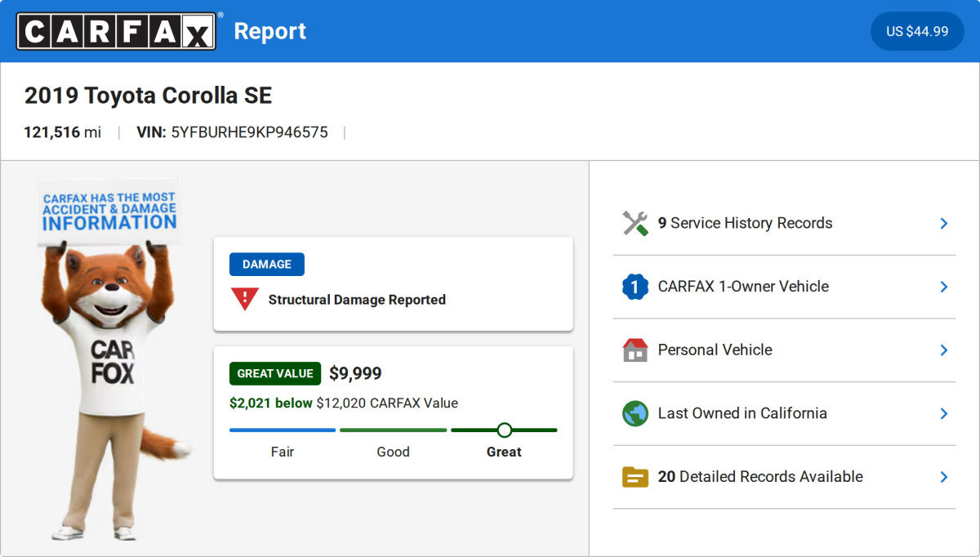Click the blue DAMAGE badge
Viewport: 980px width, 557px height.
tap(266, 264)
